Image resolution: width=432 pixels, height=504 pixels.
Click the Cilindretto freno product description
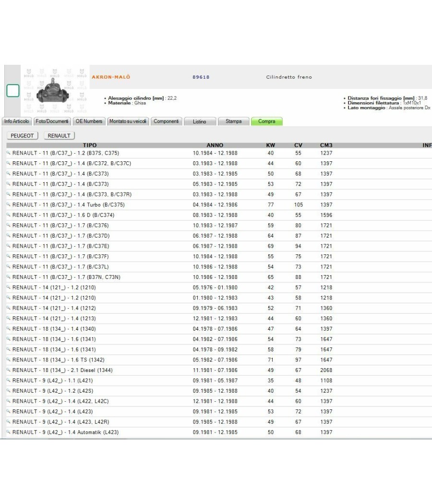point(289,77)
